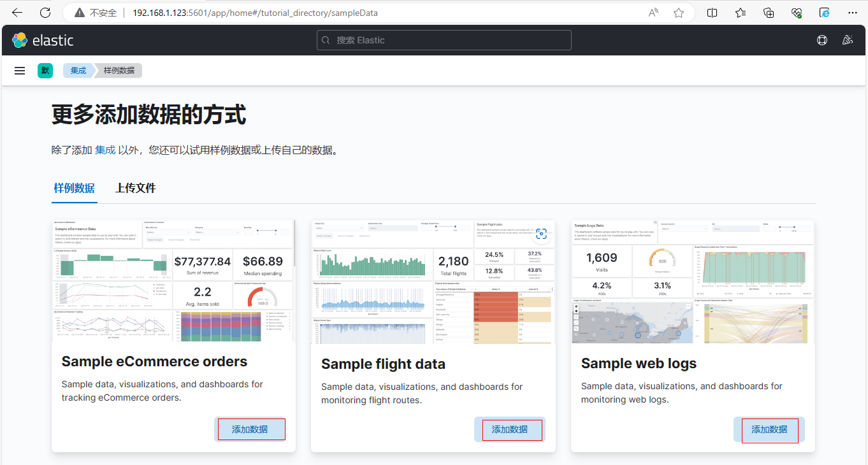Image resolution: width=868 pixels, height=465 pixels.
Task: Open browser split screen icon
Action: (712, 13)
